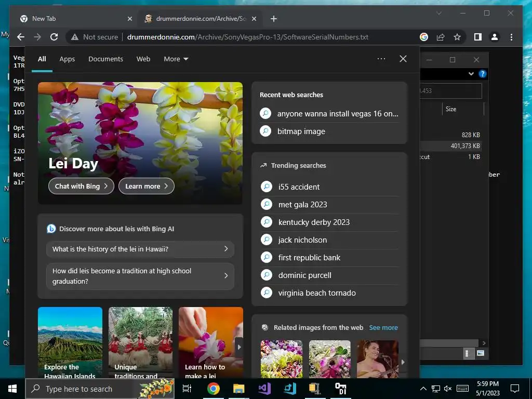Select the All search filter
The width and height of the screenshot is (532, 399).
tap(42, 59)
